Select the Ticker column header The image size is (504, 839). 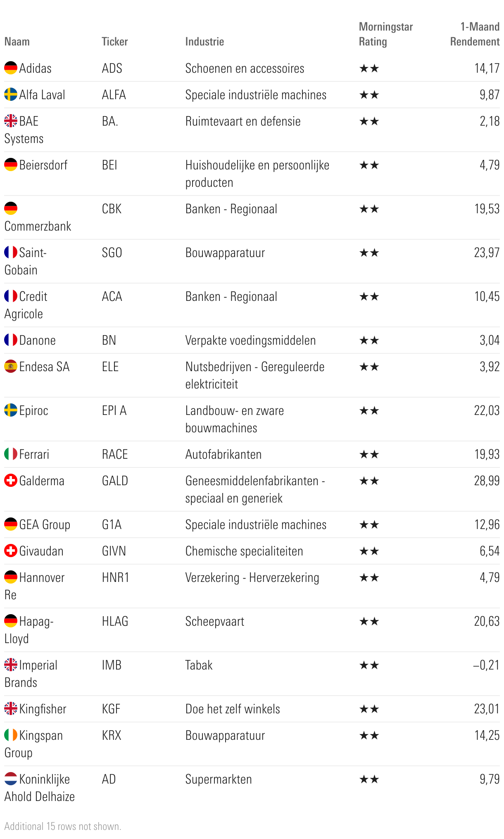tap(115, 42)
